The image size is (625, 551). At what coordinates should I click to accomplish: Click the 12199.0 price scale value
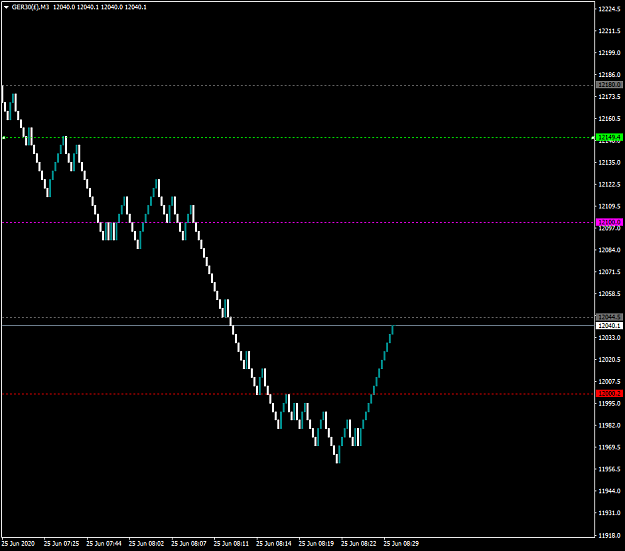coord(609,53)
